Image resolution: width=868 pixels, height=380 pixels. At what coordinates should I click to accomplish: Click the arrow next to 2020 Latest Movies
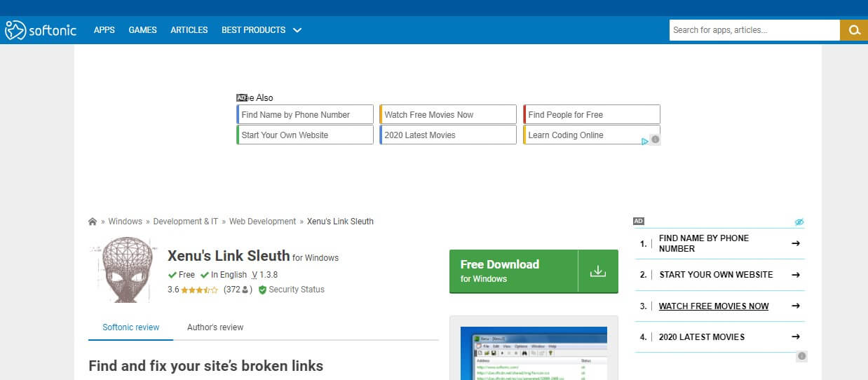796,337
